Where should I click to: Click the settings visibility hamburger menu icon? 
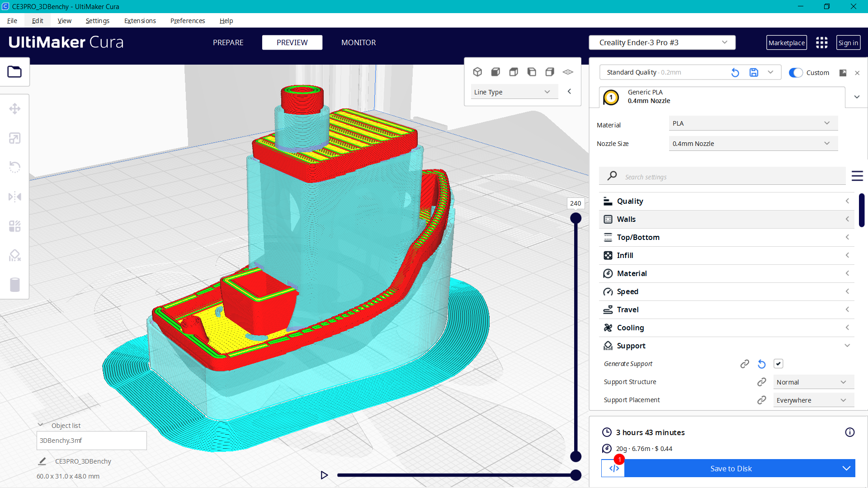click(857, 176)
